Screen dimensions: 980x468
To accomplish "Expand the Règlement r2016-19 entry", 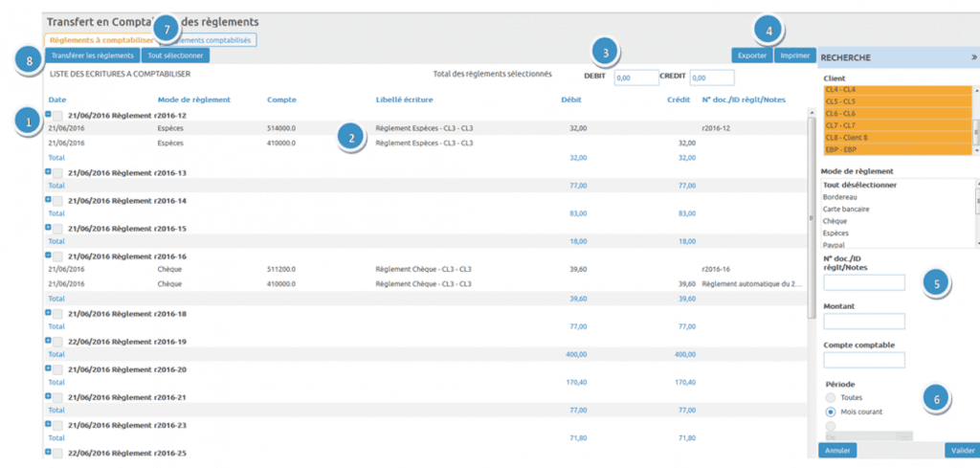I will [x=48, y=341].
